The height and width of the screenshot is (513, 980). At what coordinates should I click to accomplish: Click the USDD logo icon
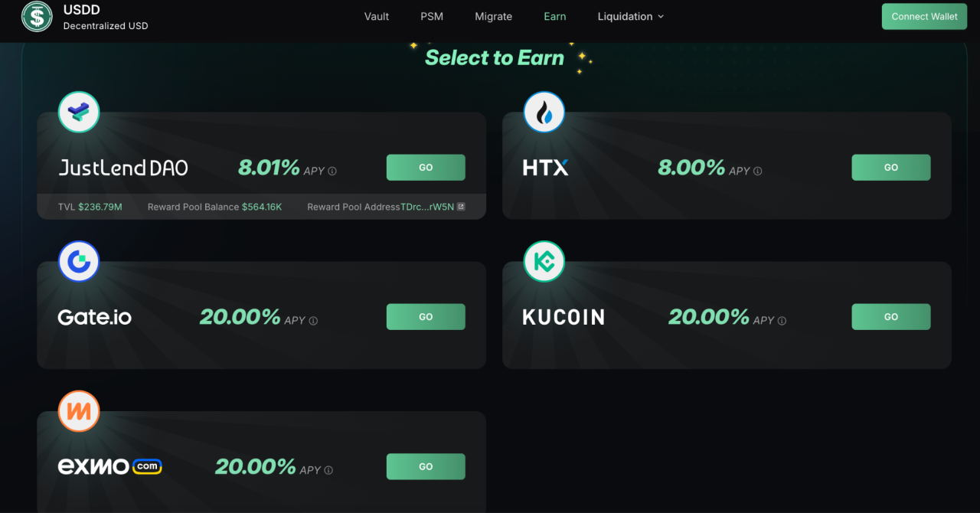point(37,16)
